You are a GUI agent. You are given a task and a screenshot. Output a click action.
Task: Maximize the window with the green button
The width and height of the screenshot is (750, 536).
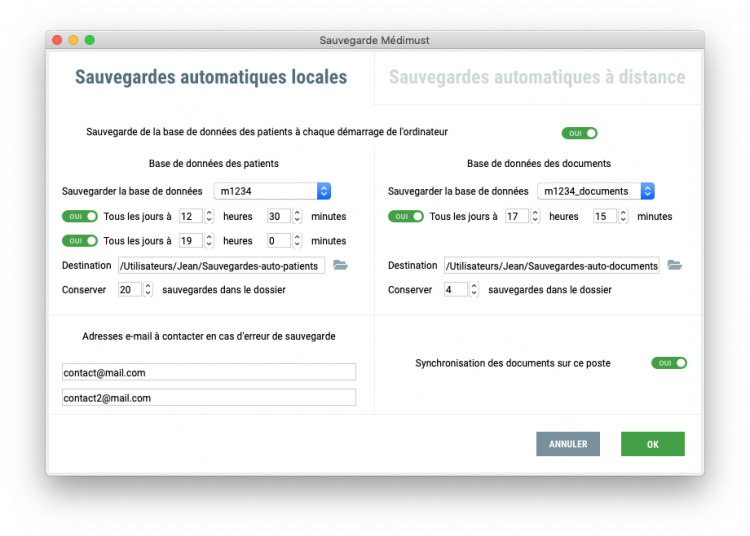[x=89, y=40]
